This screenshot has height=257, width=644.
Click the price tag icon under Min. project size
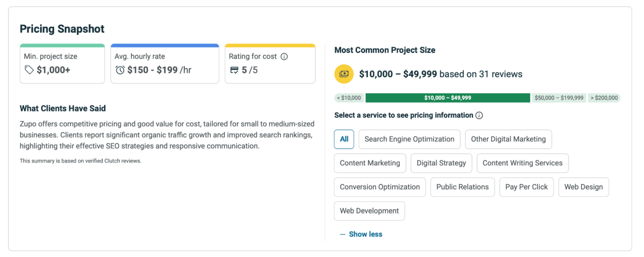(x=29, y=70)
